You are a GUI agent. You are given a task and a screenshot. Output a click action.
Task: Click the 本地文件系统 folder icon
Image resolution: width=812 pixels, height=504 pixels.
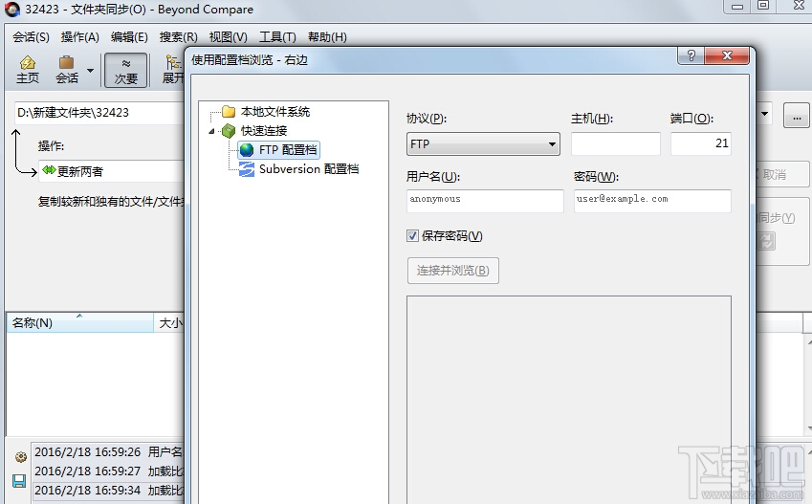coord(229,111)
